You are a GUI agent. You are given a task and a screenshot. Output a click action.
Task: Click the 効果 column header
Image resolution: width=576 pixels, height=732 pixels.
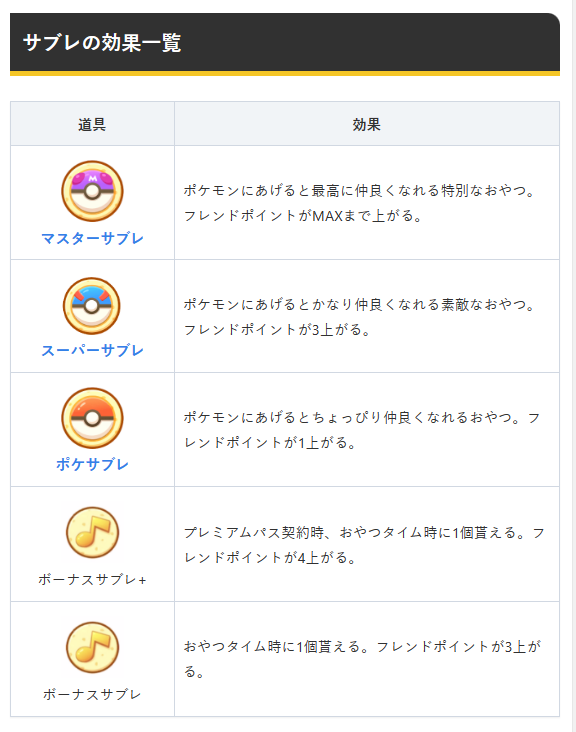pos(367,124)
